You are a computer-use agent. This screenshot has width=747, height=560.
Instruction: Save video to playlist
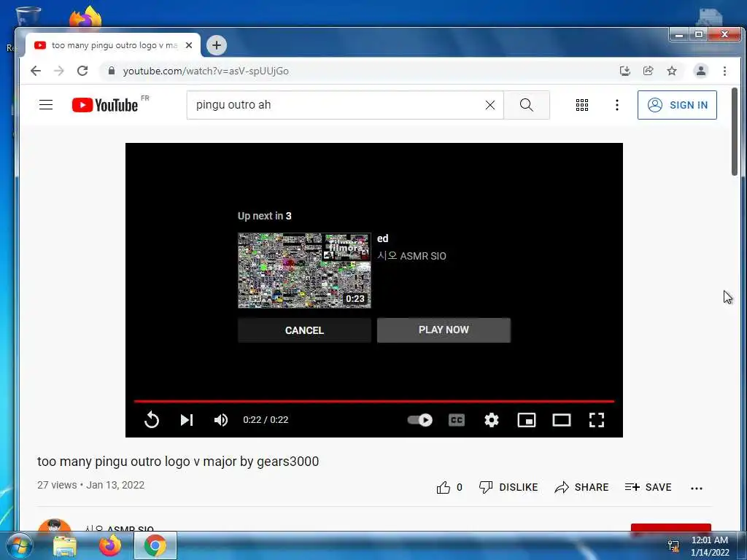click(x=648, y=487)
